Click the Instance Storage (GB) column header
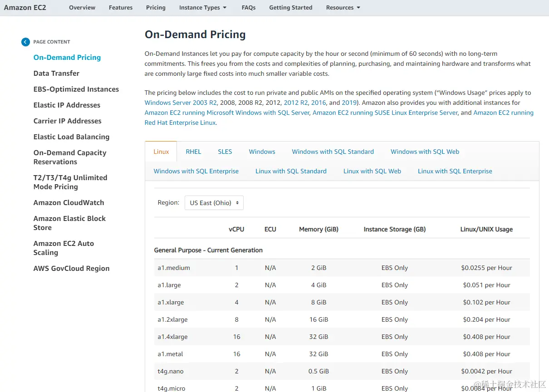549x392 pixels. (395, 229)
